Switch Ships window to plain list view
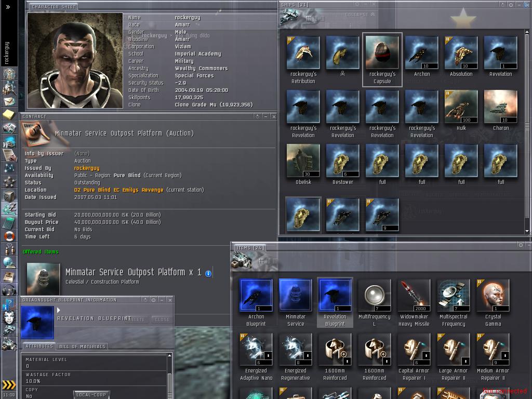This screenshot has width=532, height=399. coord(322,19)
